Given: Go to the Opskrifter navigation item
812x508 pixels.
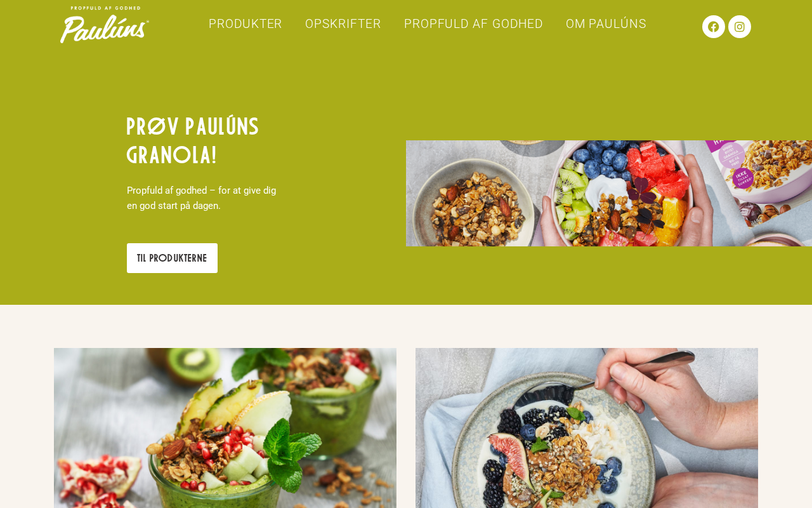Looking at the screenshot, I should click(343, 23).
